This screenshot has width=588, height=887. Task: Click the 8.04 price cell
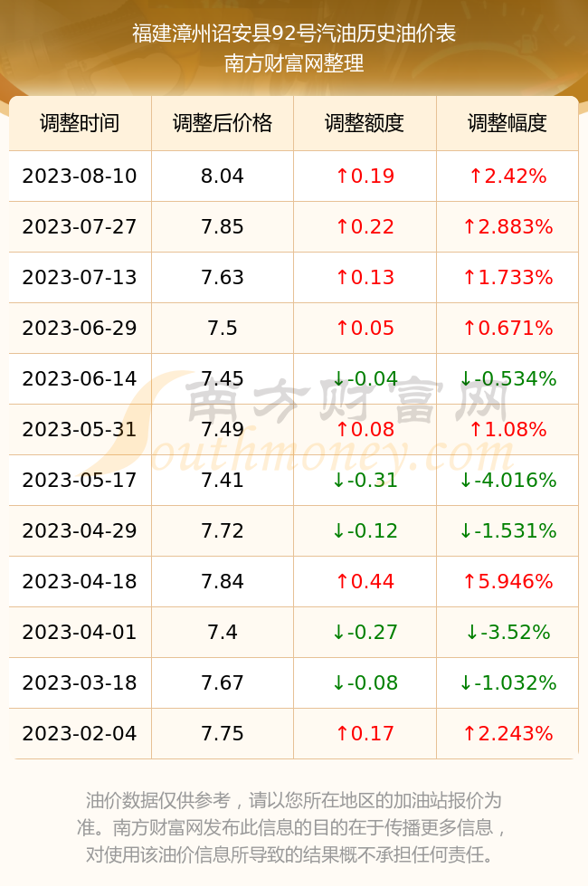coord(223,176)
